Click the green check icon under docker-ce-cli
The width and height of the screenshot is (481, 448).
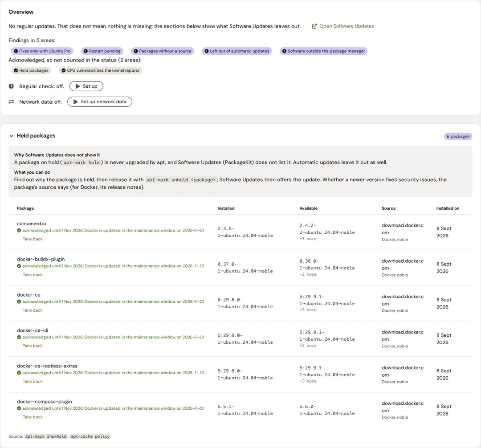(19, 337)
